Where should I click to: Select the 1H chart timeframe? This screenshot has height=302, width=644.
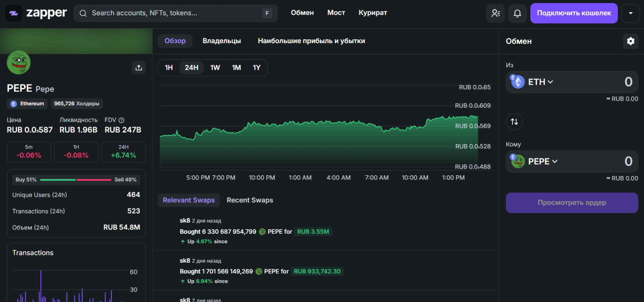tap(169, 68)
